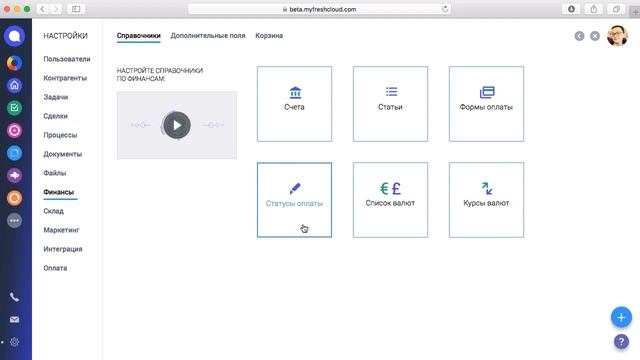
Task: Open the Список валют card label
Action: point(390,203)
